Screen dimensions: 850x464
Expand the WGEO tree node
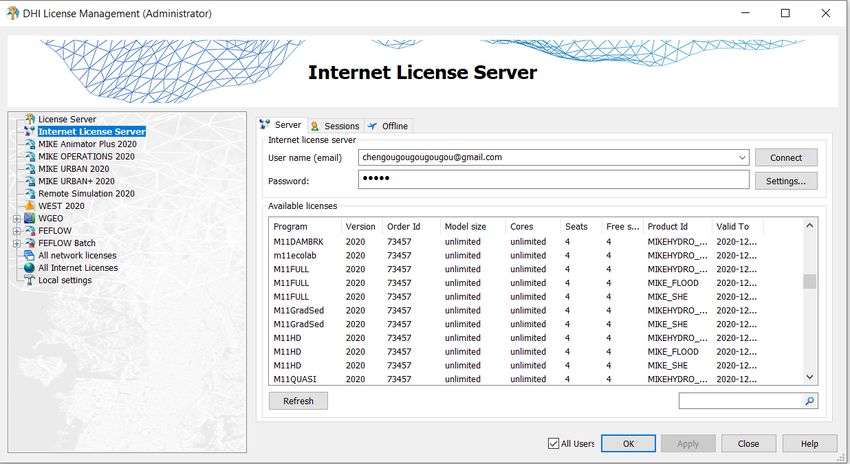(17, 218)
